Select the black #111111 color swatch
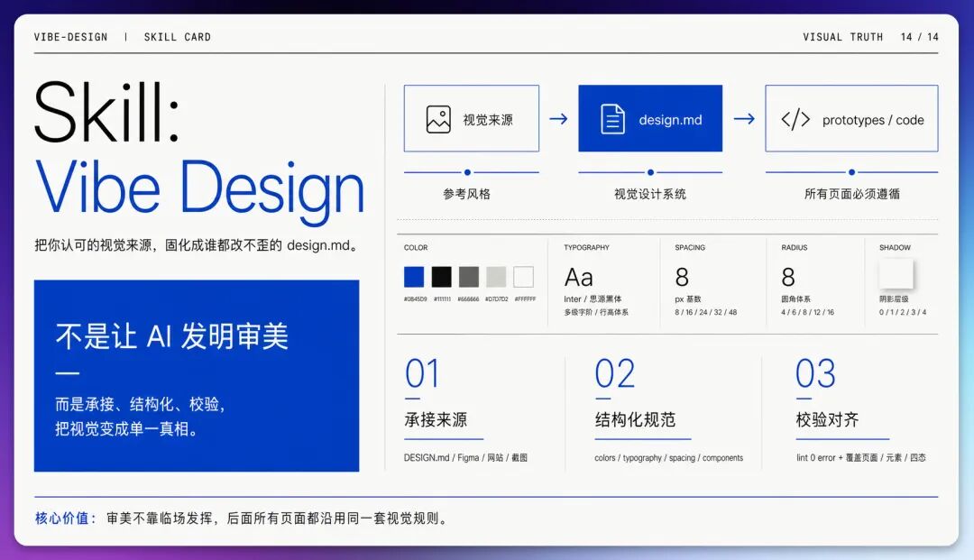Image resolution: width=974 pixels, height=560 pixels. (x=442, y=277)
